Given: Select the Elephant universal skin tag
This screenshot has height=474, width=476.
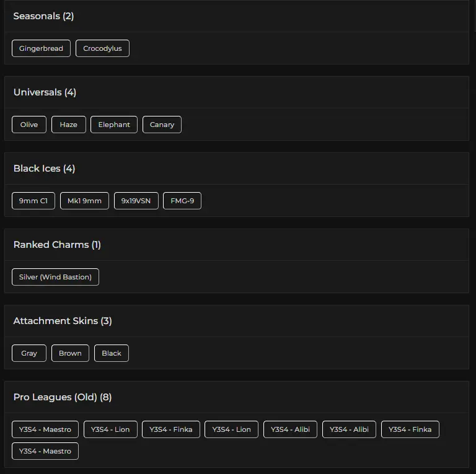Looking at the screenshot, I should click(114, 125).
